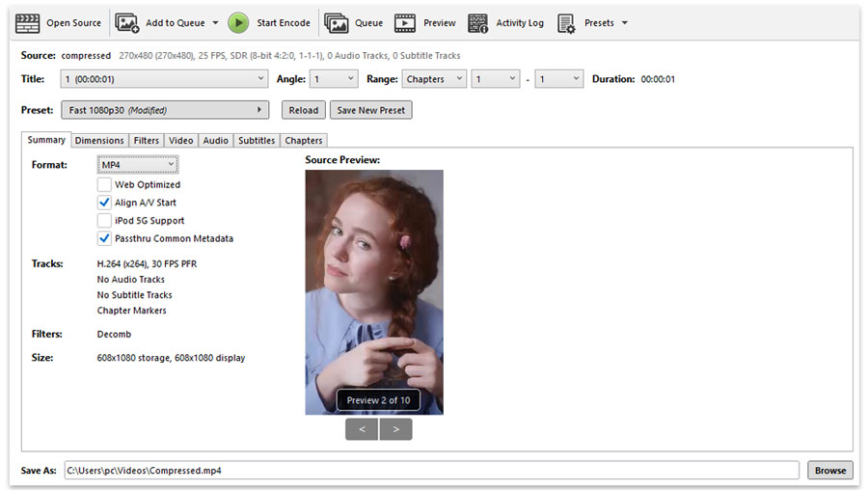Click the Activity Log label

pyautogui.click(x=519, y=23)
